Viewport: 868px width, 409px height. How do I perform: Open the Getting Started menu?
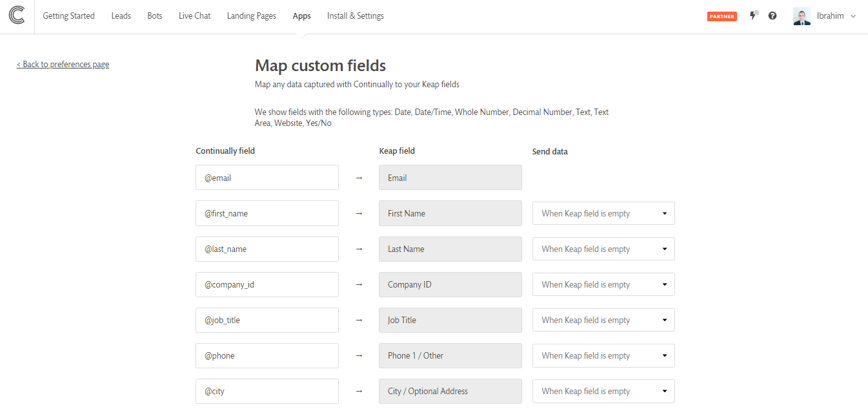coord(68,16)
